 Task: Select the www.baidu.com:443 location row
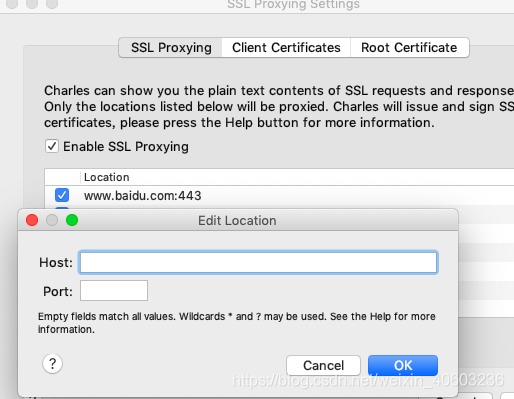click(279, 195)
